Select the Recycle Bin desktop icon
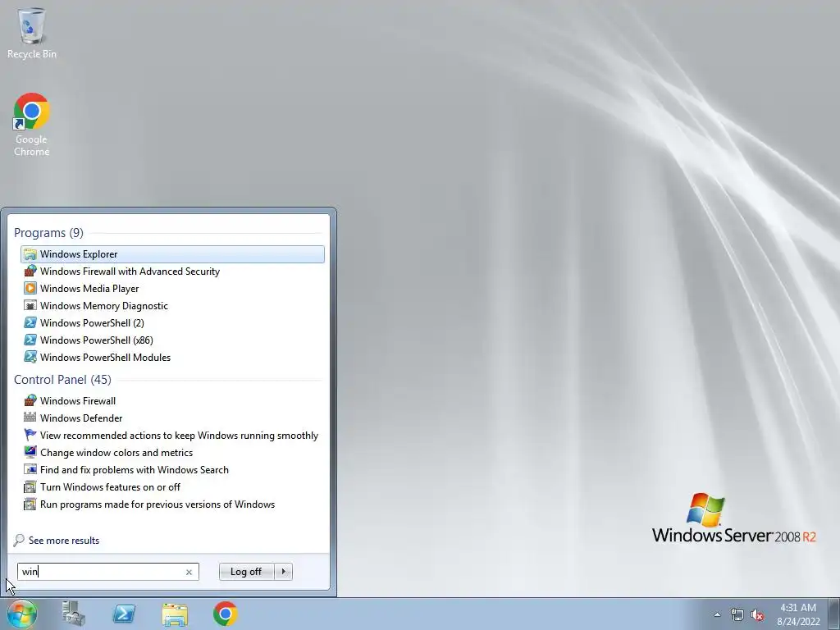Screen dimensions: 840x630 (x=32, y=33)
